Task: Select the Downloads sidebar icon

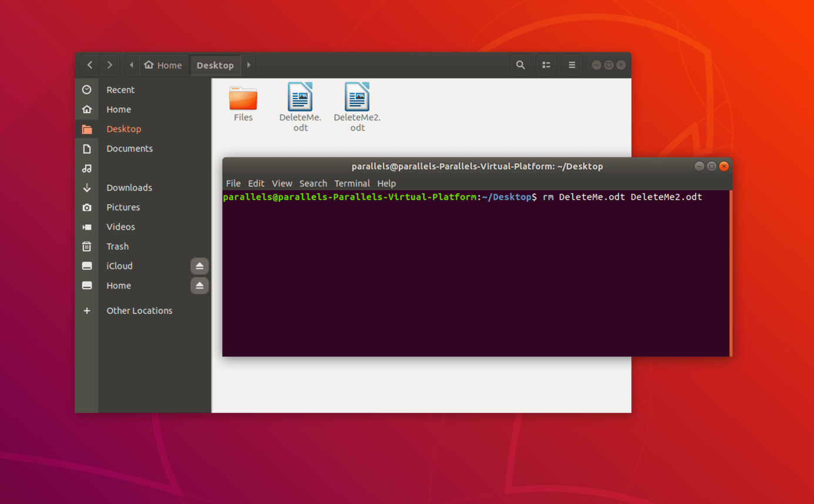Action: coord(87,187)
